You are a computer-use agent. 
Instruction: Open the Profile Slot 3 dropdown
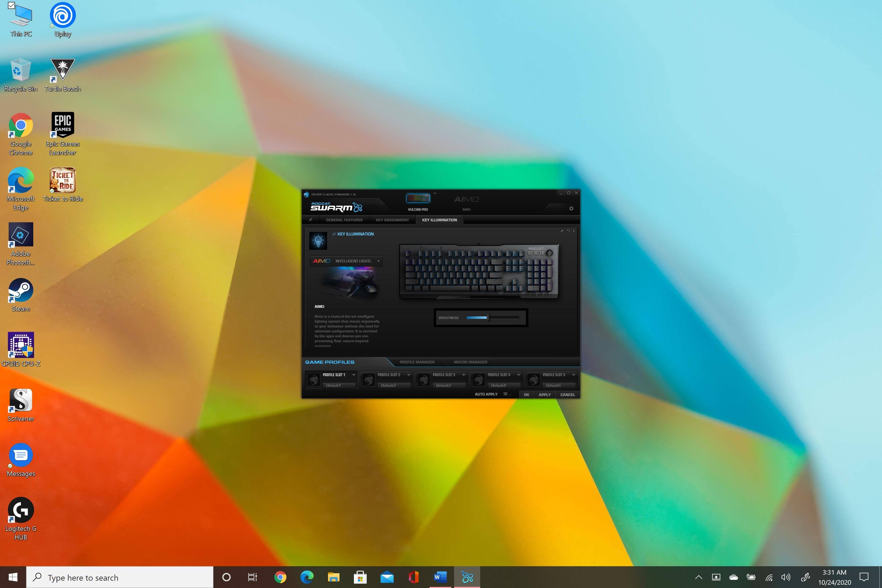coord(464,375)
